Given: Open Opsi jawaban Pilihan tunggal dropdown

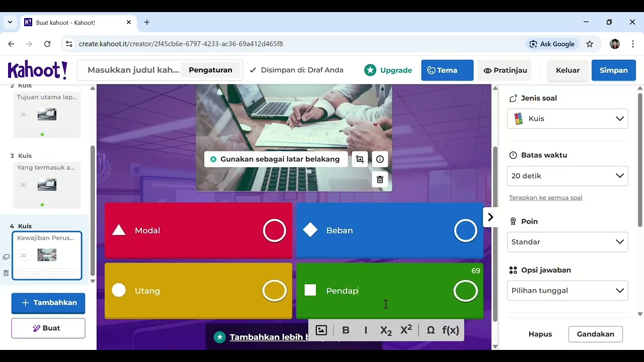Looking at the screenshot, I should (x=568, y=291).
